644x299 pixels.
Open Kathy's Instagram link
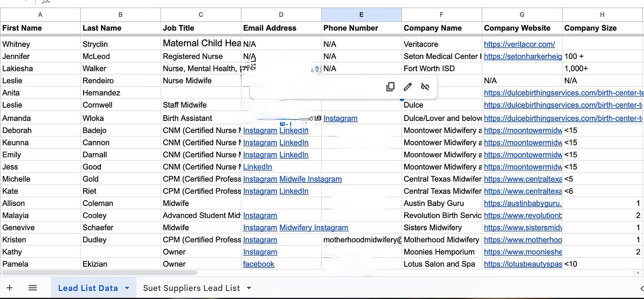tap(260, 252)
